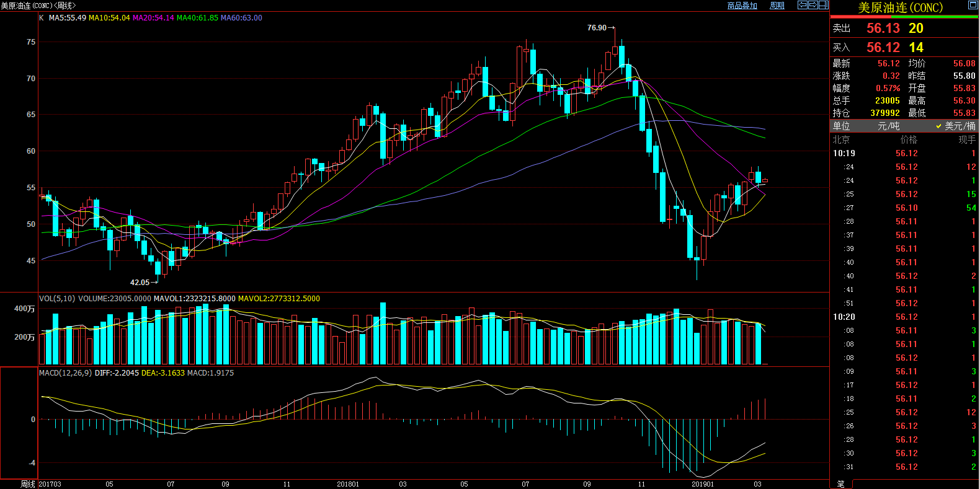The image size is (980, 489).
Task: Click the MACD(12,26,9) indicator title
Action: (x=66, y=373)
